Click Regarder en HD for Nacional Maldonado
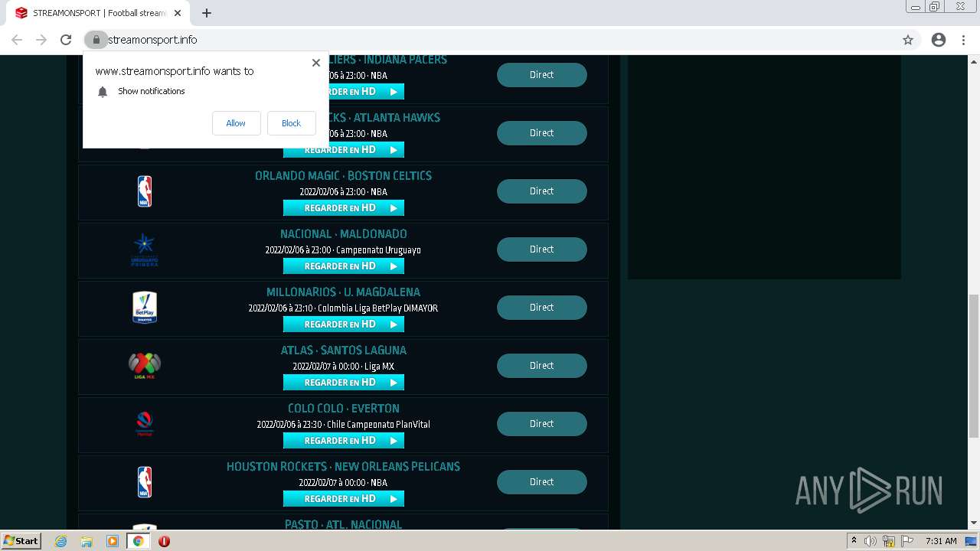The width and height of the screenshot is (980, 551). point(344,266)
